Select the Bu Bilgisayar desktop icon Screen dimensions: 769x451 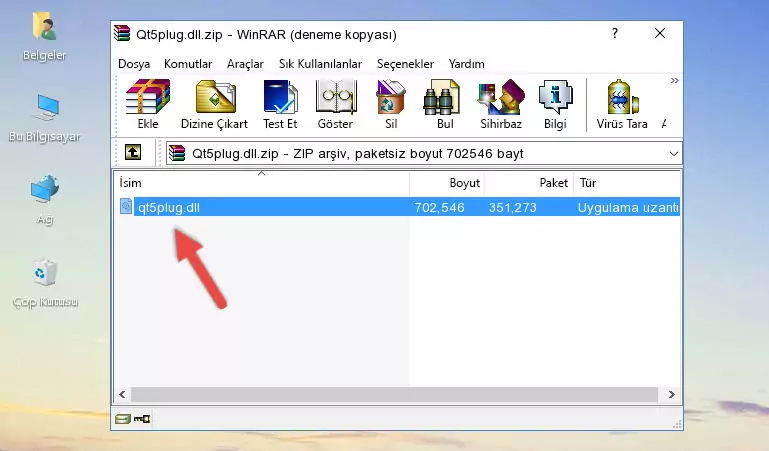(x=44, y=119)
